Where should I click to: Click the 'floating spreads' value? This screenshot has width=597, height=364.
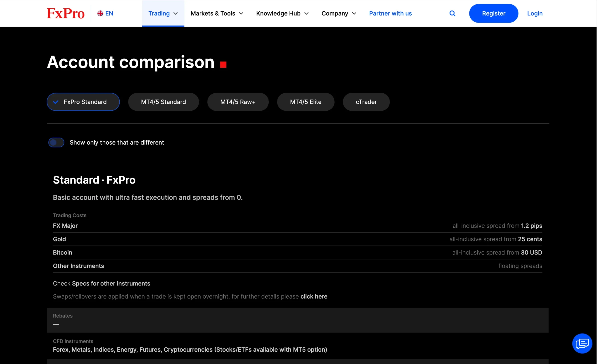(x=520, y=266)
